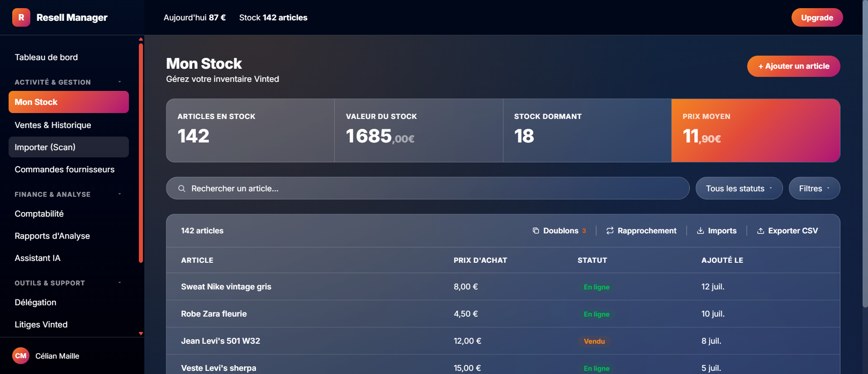The image size is (868, 374).
Task: Collapse the Activité & Gestion section
Action: [x=119, y=82]
